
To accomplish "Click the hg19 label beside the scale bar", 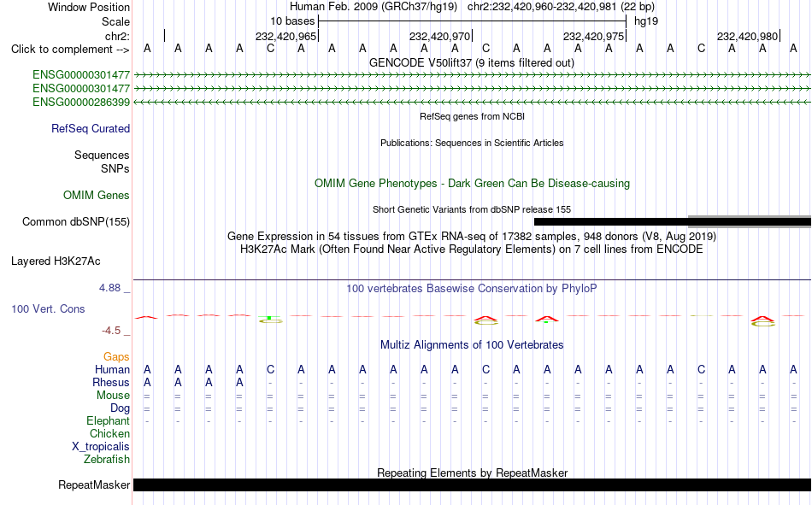I will click(646, 21).
